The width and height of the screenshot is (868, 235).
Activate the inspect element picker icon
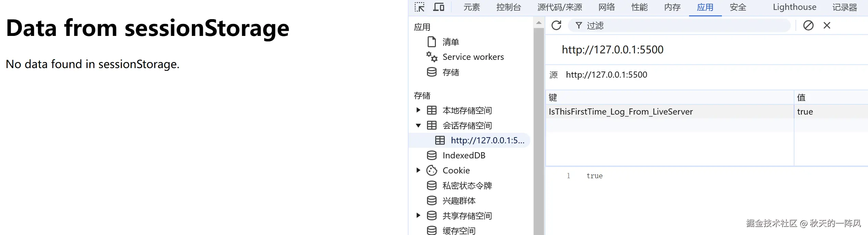[x=419, y=7]
